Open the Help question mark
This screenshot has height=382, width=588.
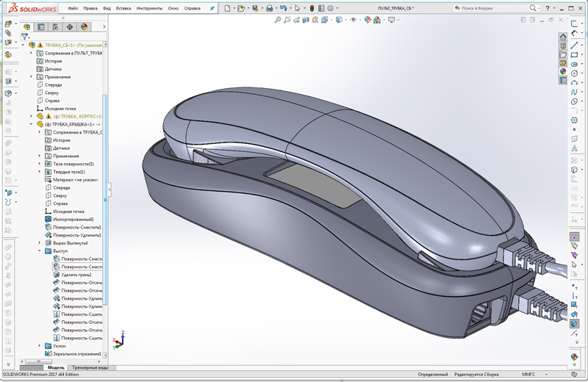point(548,8)
